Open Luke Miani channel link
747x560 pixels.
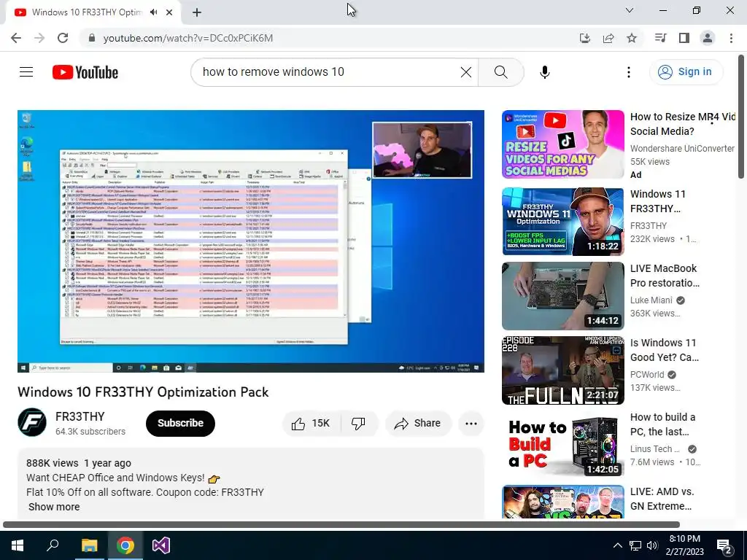651,300
